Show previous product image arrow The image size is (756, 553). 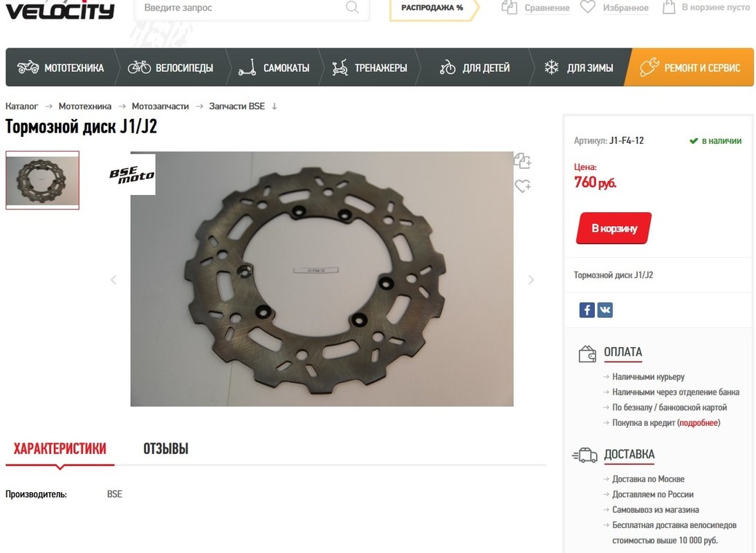(113, 280)
